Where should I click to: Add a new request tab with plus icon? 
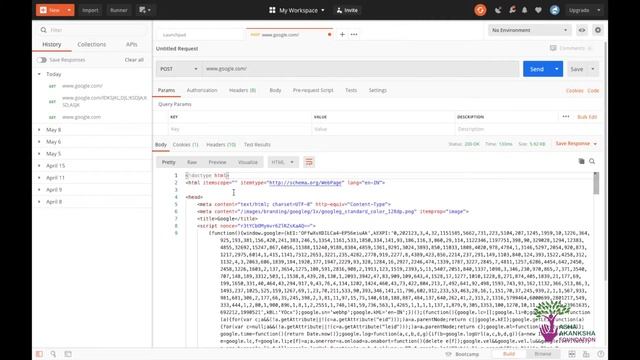click(x=342, y=35)
